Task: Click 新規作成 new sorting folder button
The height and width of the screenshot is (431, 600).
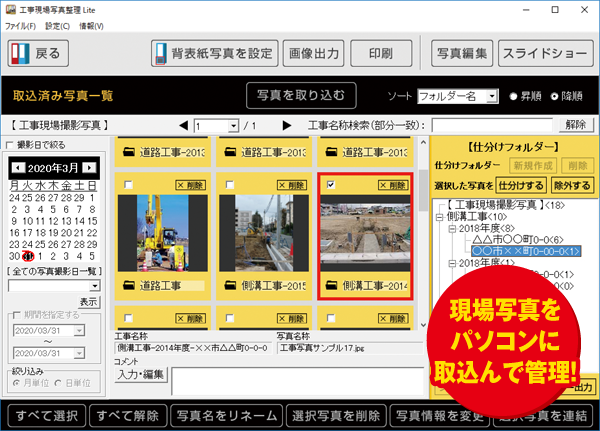Action: point(533,166)
